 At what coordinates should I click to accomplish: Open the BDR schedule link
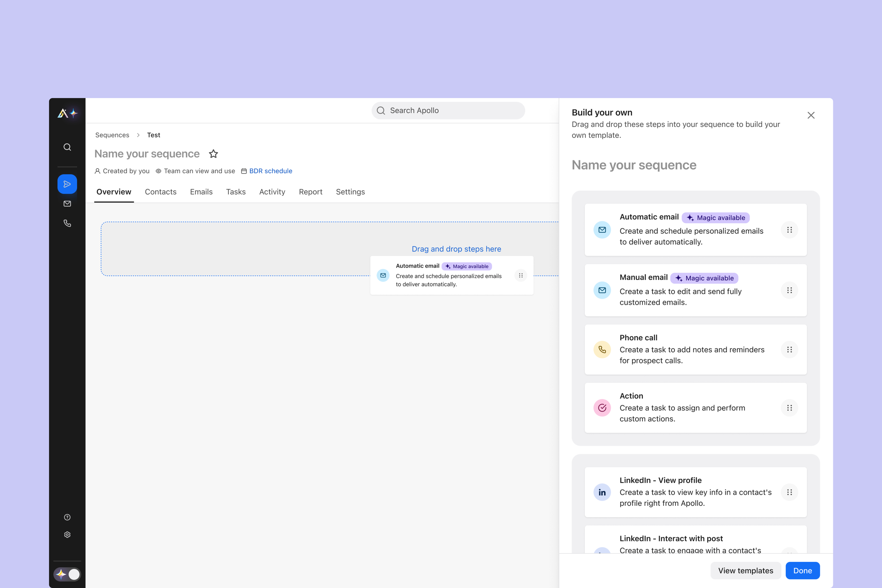pyautogui.click(x=270, y=171)
